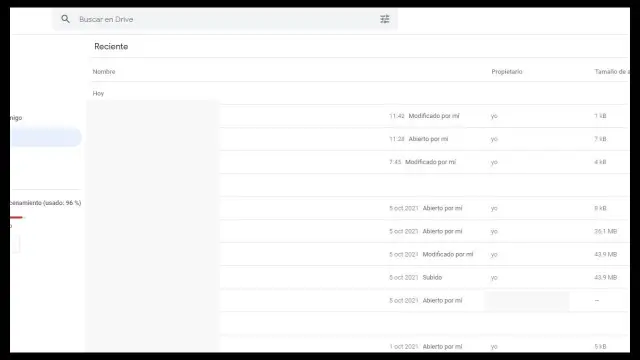Click the 4 kB size cell

[600, 162]
